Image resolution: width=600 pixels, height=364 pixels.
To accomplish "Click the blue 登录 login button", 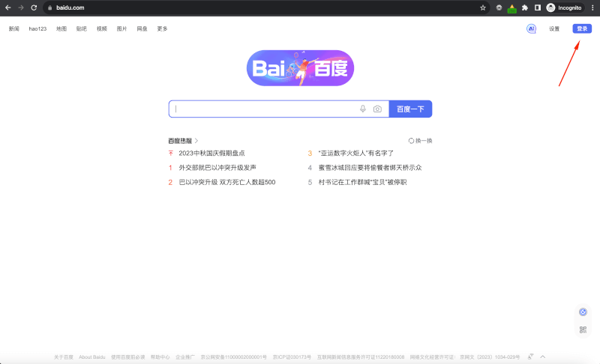I will 582,28.
